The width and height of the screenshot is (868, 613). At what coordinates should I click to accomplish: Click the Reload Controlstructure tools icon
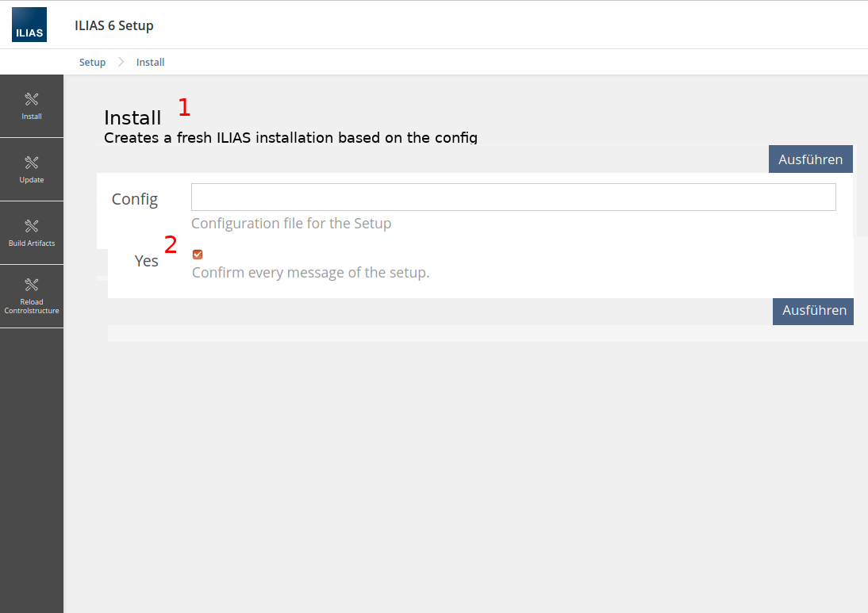[x=32, y=285]
